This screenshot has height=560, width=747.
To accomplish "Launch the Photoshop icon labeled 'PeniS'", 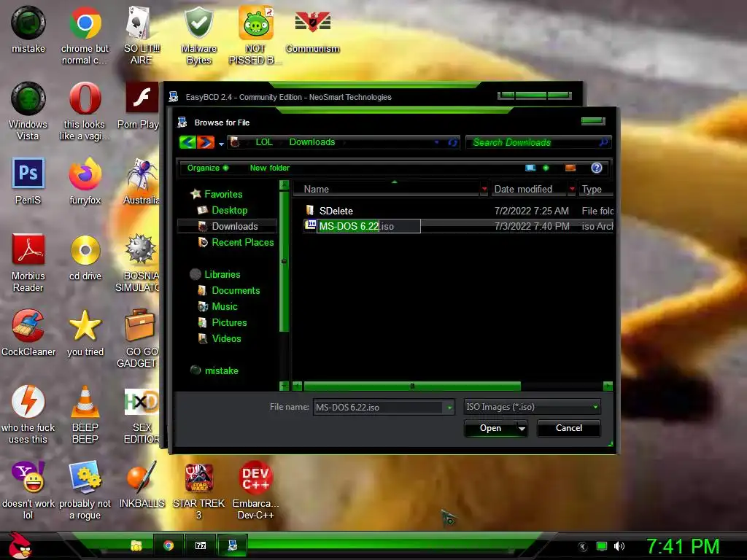I will pyautogui.click(x=28, y=182).
